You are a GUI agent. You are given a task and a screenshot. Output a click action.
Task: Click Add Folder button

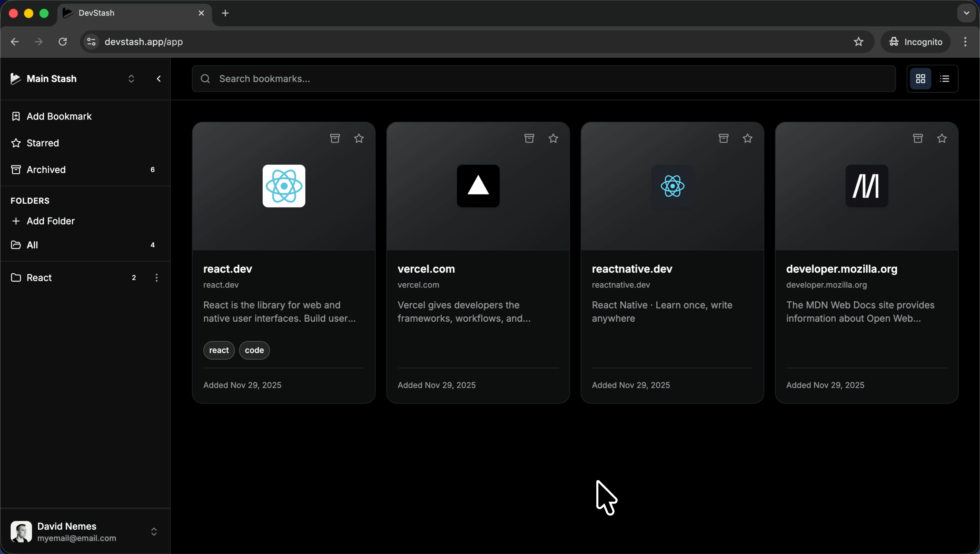tap(50, 221)
